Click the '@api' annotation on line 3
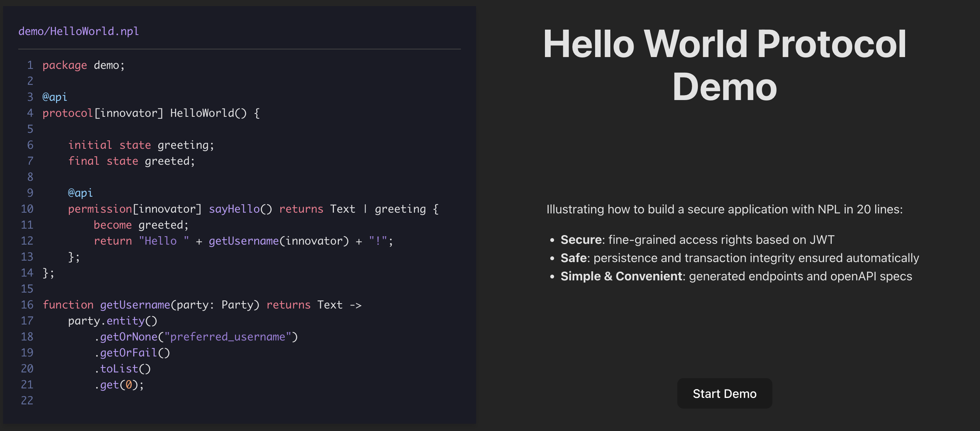The width and height of the screenshot is (980, 431). point(55,97)
